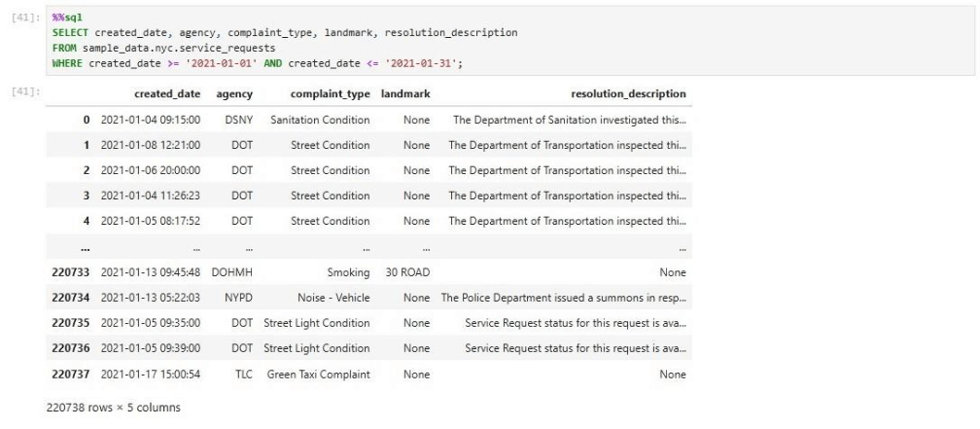The height and width of the screenshot is (429, 980).
Task: Click the resolution_description column header
Action: pyautogui.click(x=630, y=93)
